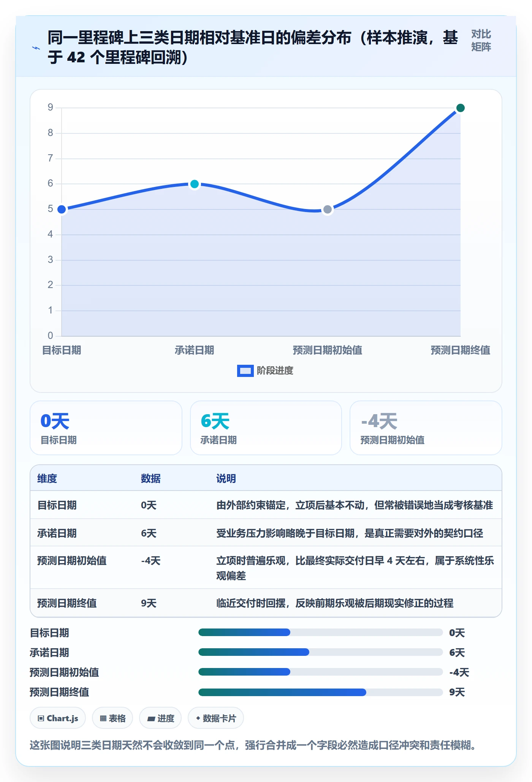Click x-axis label 预测日期初始值
The image size is (532, 782).
(x=328, y=350)
